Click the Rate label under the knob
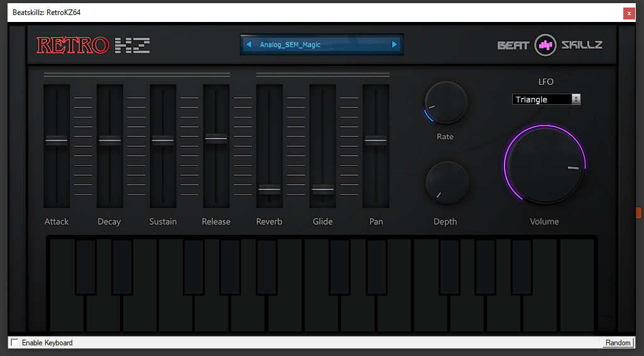Screen dimensions: 644x356 [445, 137]
